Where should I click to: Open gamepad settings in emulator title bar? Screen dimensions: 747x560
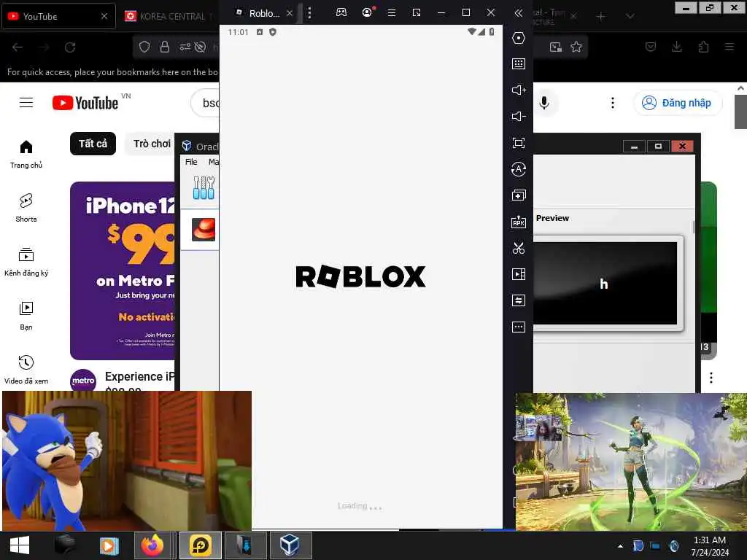click(341, 13)
